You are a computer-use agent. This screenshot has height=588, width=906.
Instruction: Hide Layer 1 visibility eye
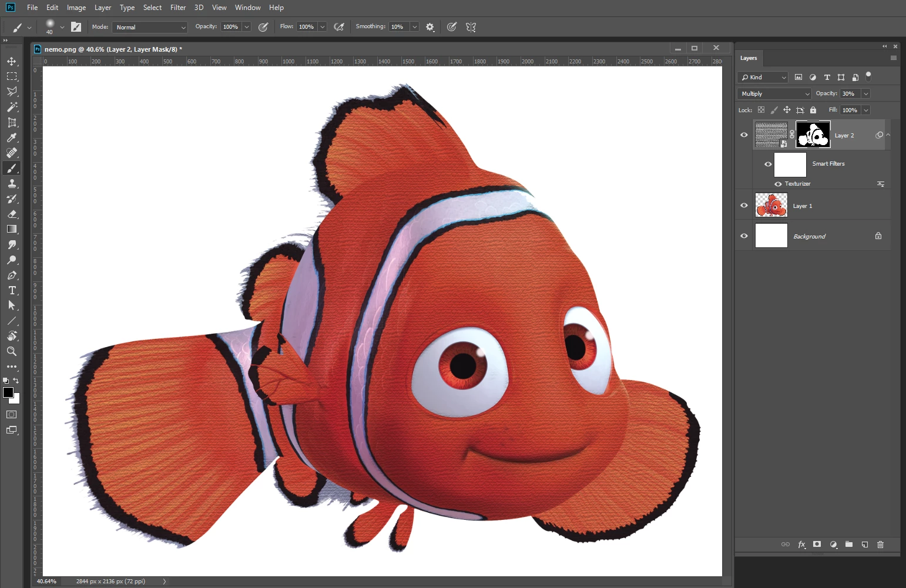pyautogui.click(x=744, y=206)
